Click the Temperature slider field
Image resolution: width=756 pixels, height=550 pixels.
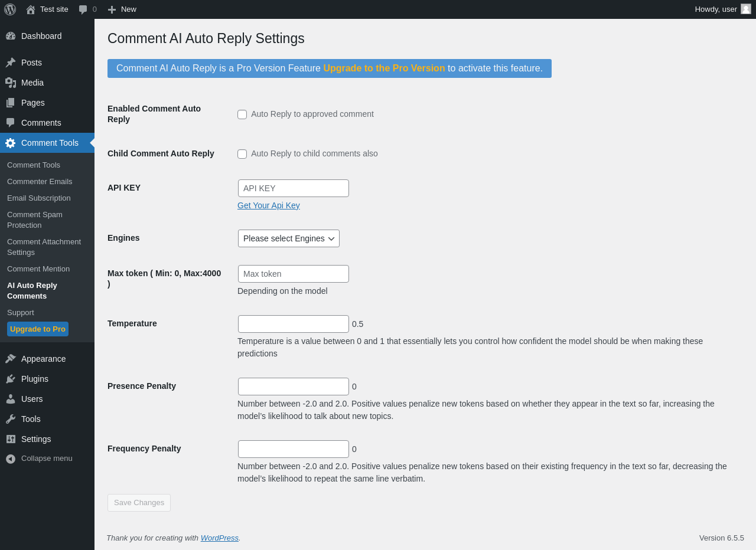[294, 324]
